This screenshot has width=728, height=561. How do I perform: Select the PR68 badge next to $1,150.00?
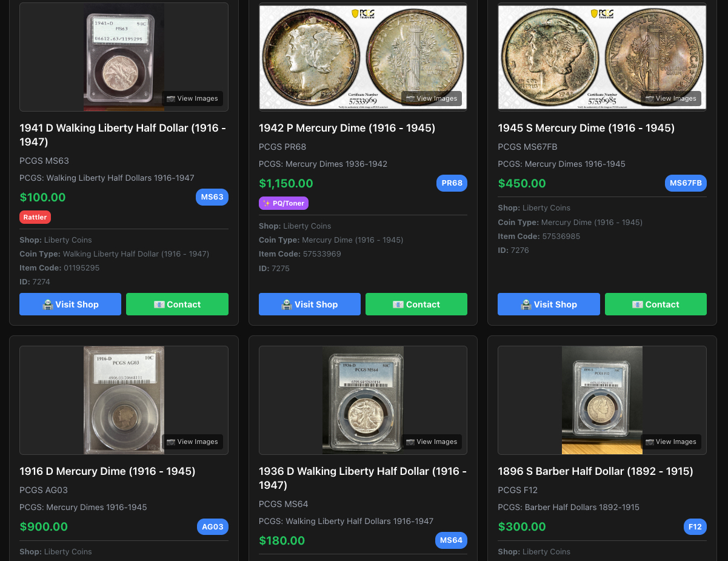[452, 183]
